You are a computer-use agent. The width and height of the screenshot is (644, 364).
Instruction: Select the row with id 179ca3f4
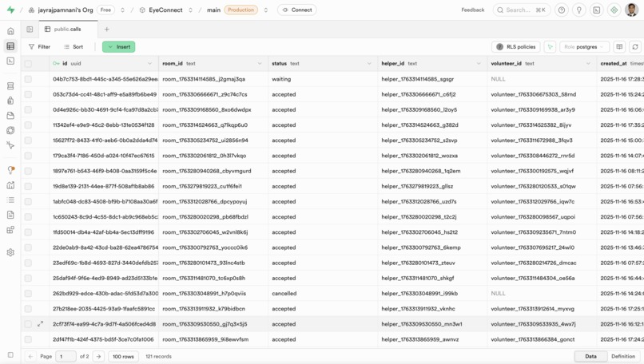[28, 156]
